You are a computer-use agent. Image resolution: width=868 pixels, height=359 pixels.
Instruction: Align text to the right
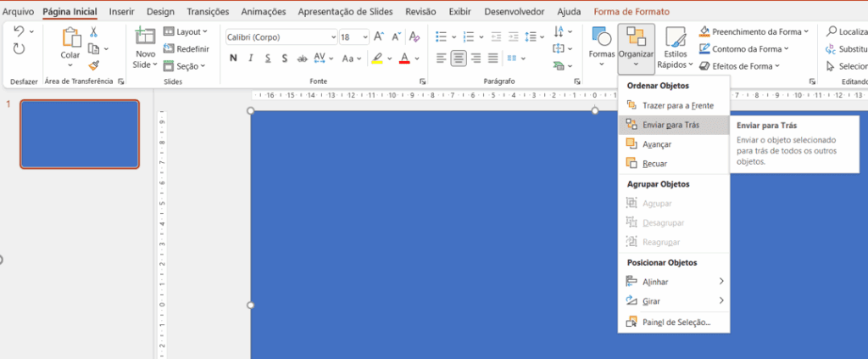coord(476,58)
